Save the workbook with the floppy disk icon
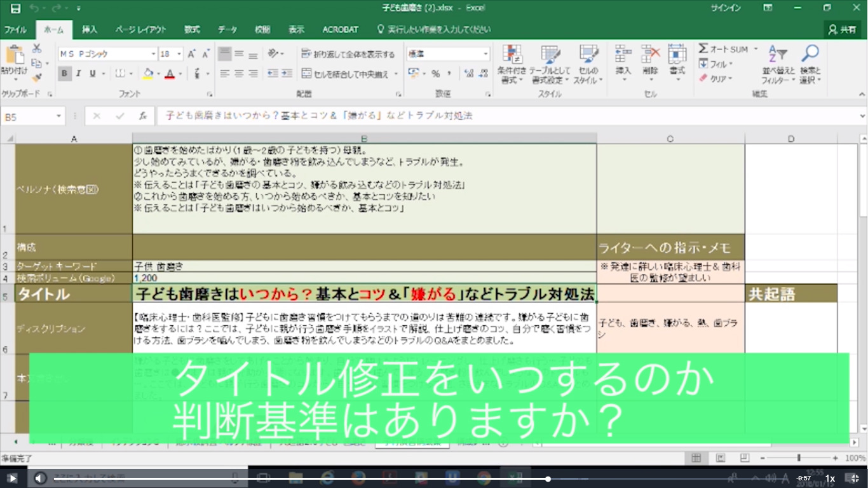Image resolution: width=868 pixels, height=488 pixels. (x=16, y=8)
